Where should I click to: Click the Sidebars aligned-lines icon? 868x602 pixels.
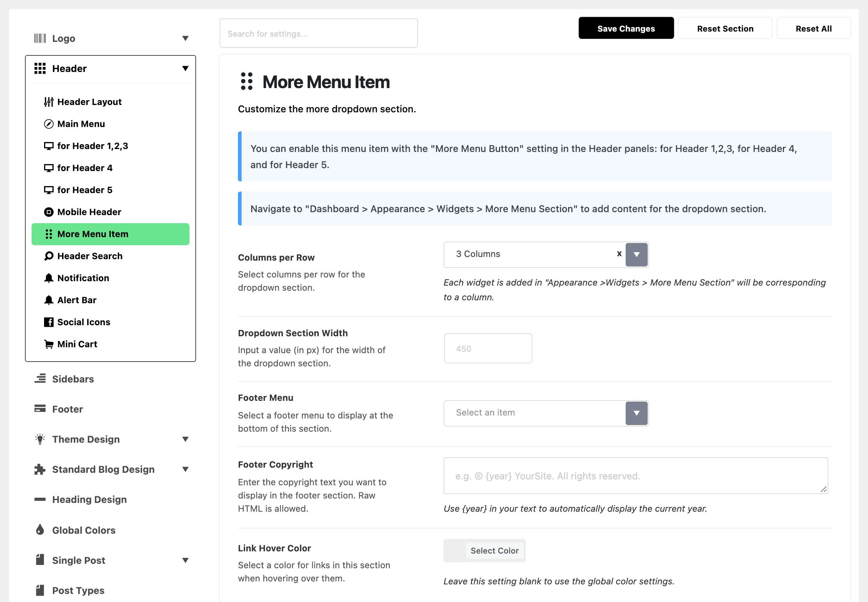pyautogui.click(x=40, y=379)
